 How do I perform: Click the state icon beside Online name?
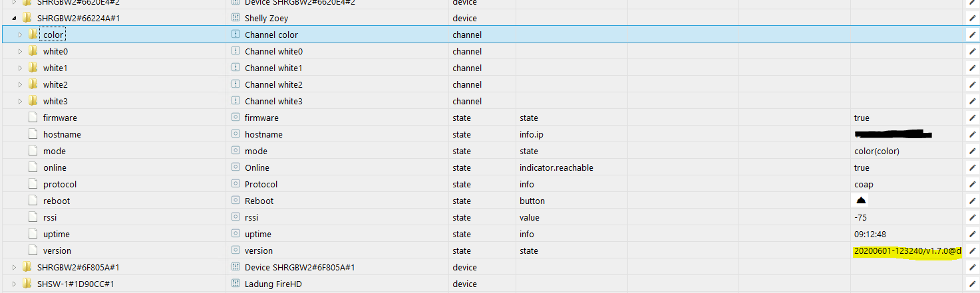pos(235,167)
